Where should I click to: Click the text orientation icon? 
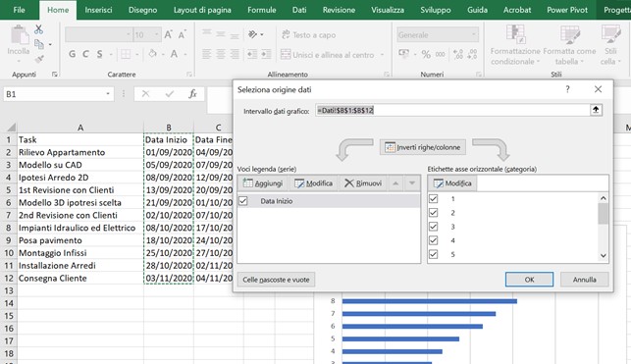pyautogui.click(x=253, y=34)
